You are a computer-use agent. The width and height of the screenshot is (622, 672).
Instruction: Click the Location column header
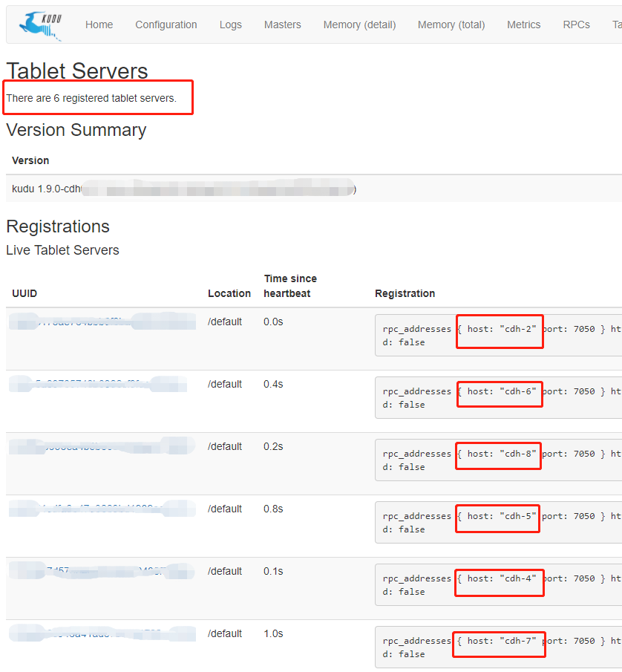pos(229,293)
